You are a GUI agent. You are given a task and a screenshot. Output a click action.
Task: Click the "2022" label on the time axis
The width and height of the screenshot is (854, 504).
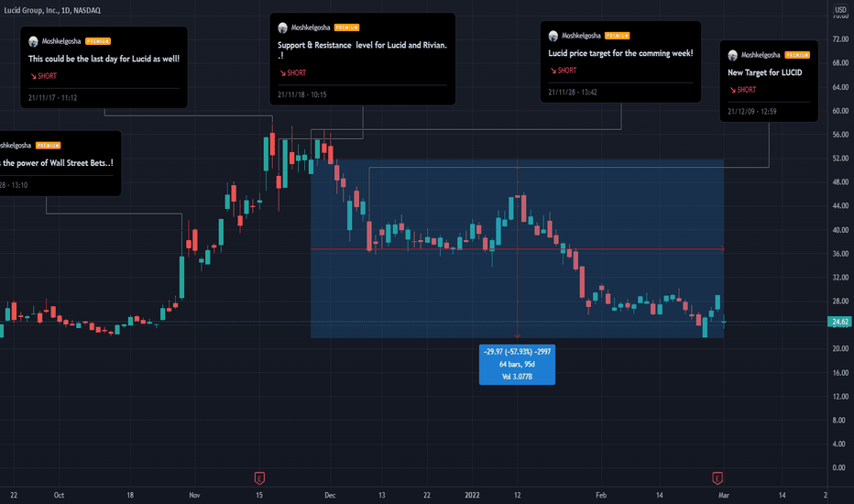tap(472, 495)
